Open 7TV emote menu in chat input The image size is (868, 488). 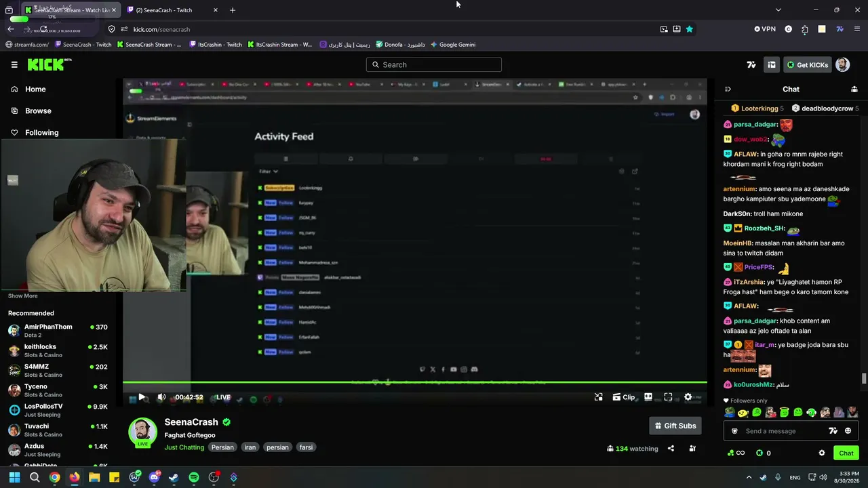click(x=833, y=431)
